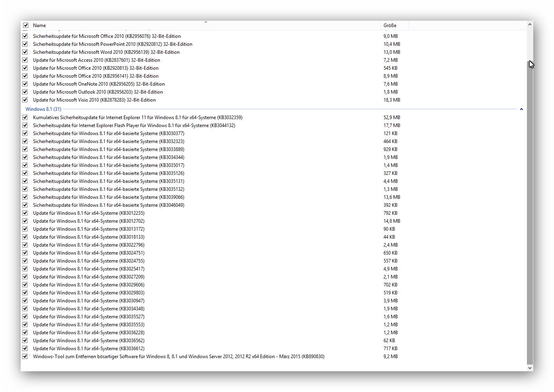Select Sicherheitsupdate für Windows 8.1 (KB3035131)

[109, 181]
